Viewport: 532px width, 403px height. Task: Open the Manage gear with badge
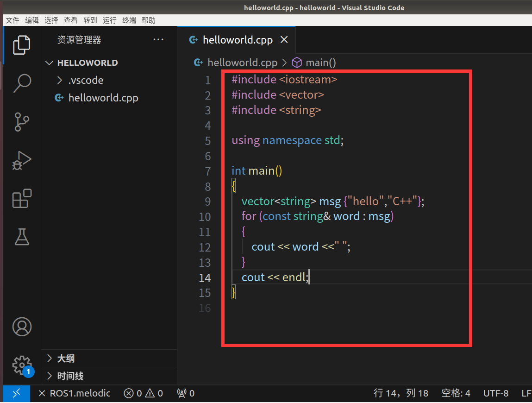[21, 365]
